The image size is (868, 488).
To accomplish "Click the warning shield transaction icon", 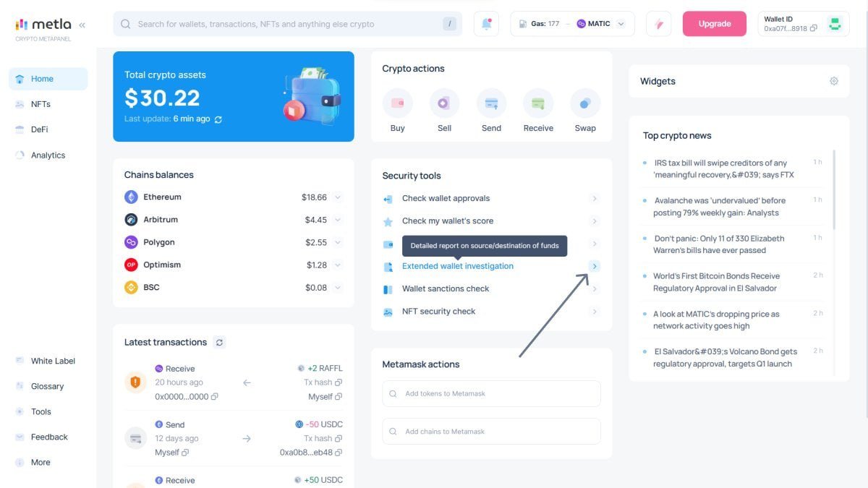I will point(135,382).
